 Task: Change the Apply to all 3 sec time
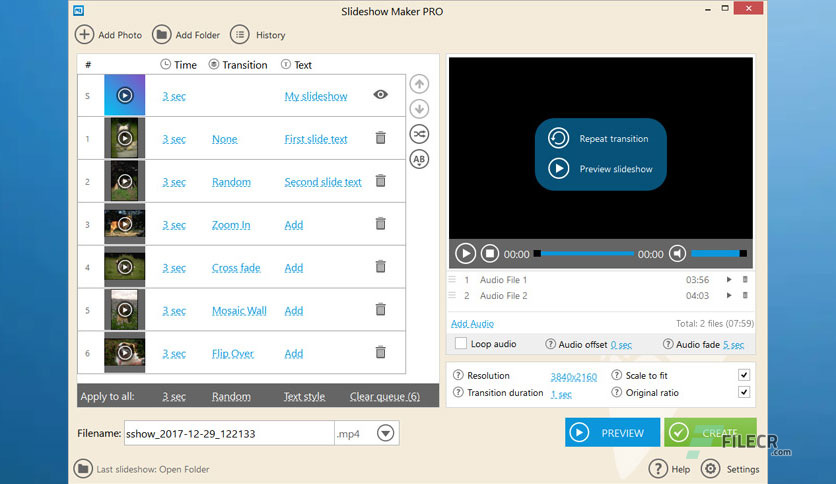pos(174,397)
